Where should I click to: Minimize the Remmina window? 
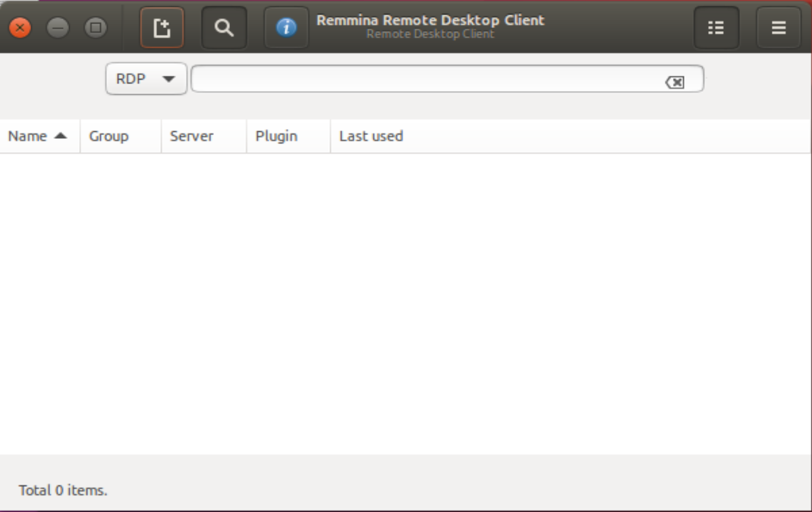58,28
